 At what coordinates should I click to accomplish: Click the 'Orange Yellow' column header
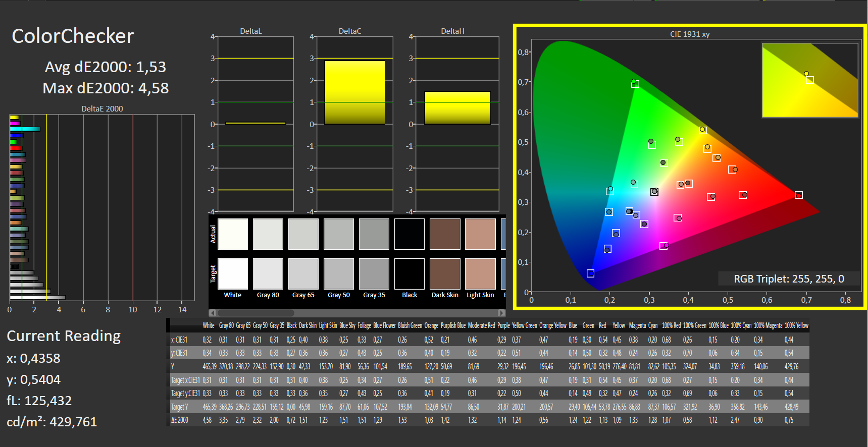tap(553, 325)
